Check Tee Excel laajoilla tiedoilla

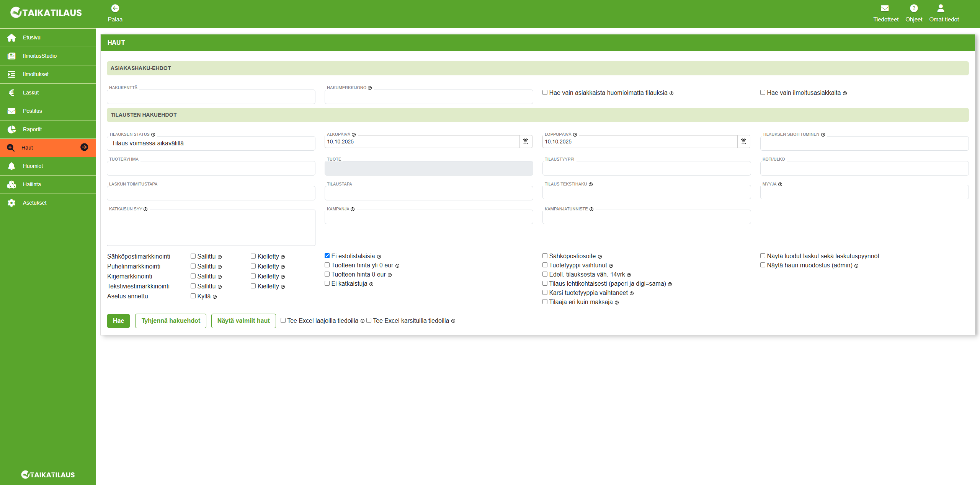point(283,321)
